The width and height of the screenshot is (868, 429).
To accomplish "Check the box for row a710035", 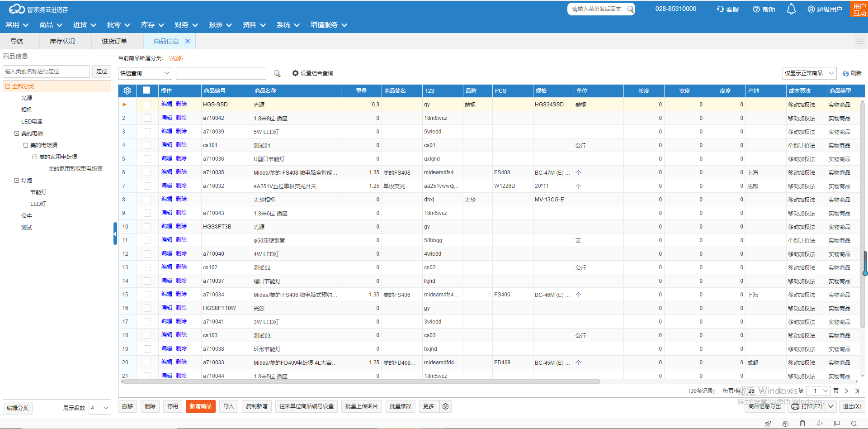I will click(147, 172).
